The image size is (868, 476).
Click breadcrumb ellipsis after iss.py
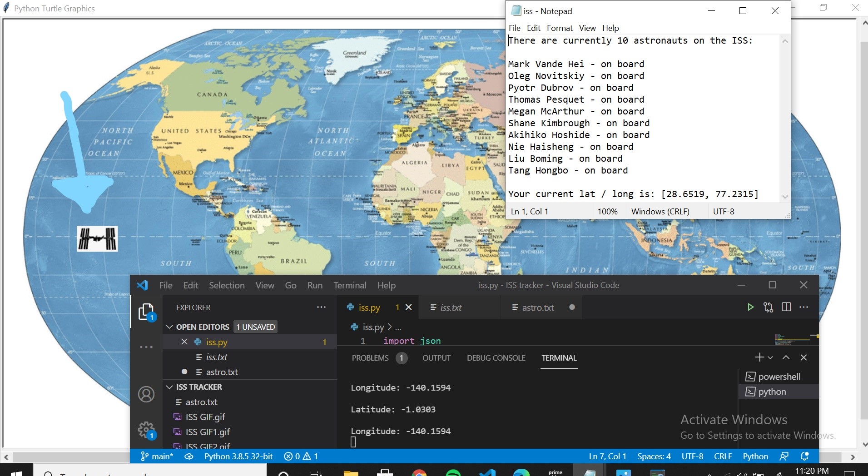[x=398, y=327]
